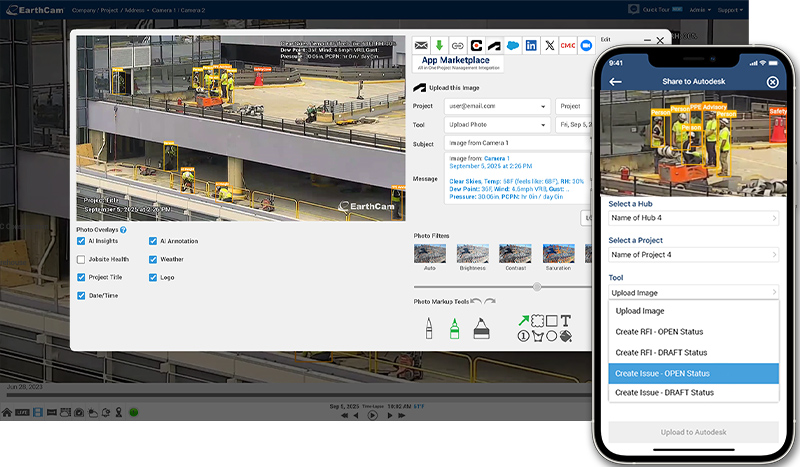Click the Zoom share icon

pos(586,45)
